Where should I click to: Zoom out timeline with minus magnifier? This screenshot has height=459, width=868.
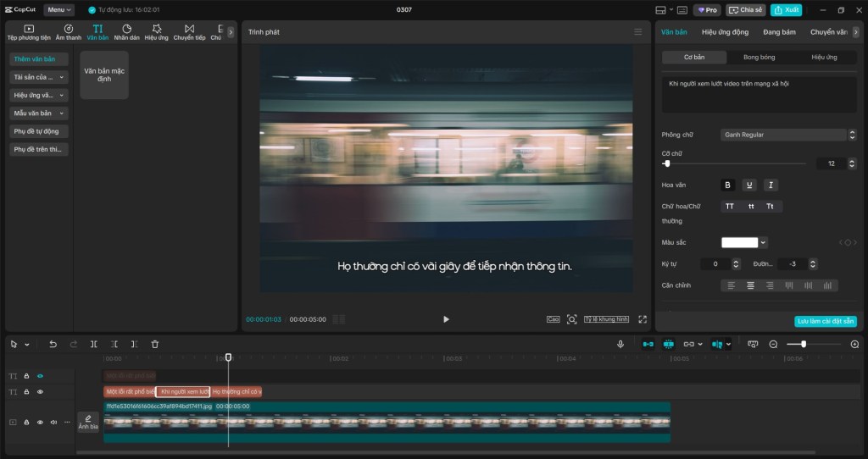773,344
